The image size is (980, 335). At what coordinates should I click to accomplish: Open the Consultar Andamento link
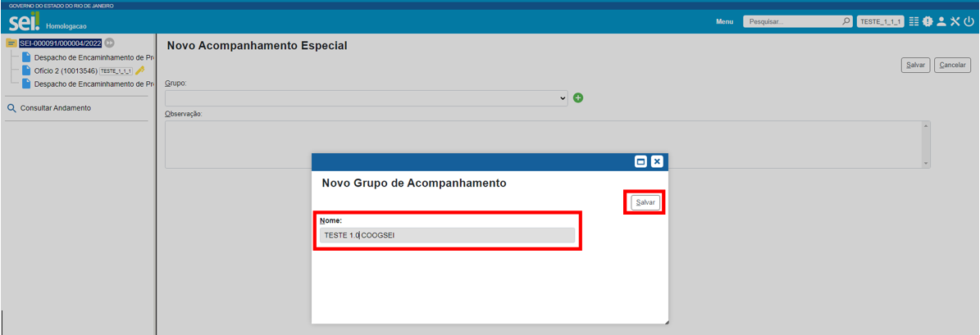pyautogui.click(x=55, y=108)
